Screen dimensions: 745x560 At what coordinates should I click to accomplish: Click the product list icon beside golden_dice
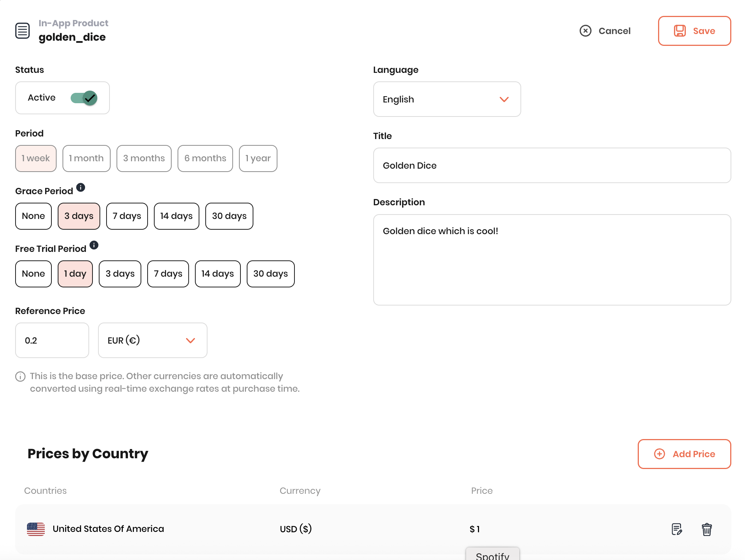[22, 30]
